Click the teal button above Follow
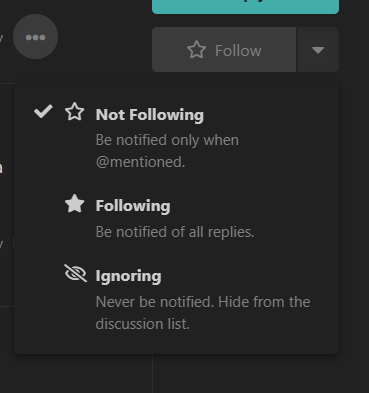 [x=245, y=7]
